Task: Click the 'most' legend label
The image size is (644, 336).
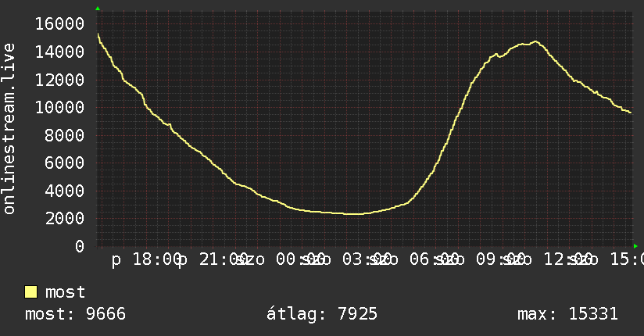Action: [x=66, y=292]
